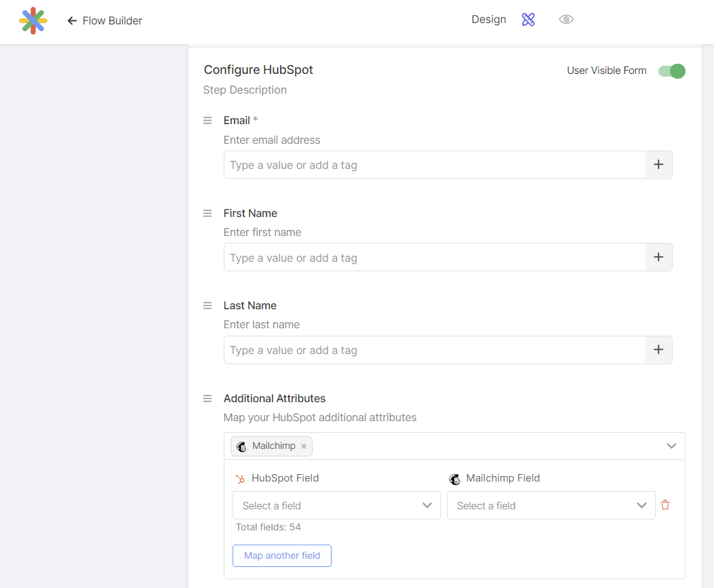Delete the field mapping row
714x588 pixels.
[x=665, y=505]
